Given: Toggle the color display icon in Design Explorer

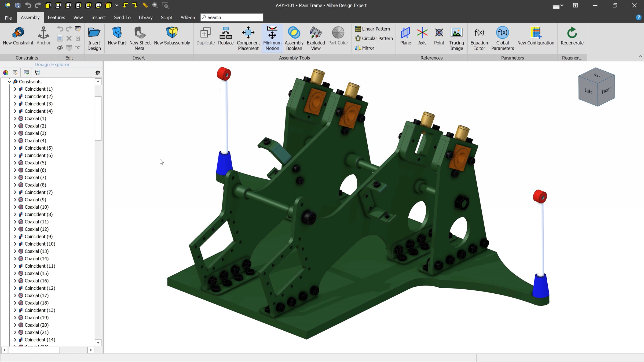Looking at the screenshot, I should click(x=6, y=73).
